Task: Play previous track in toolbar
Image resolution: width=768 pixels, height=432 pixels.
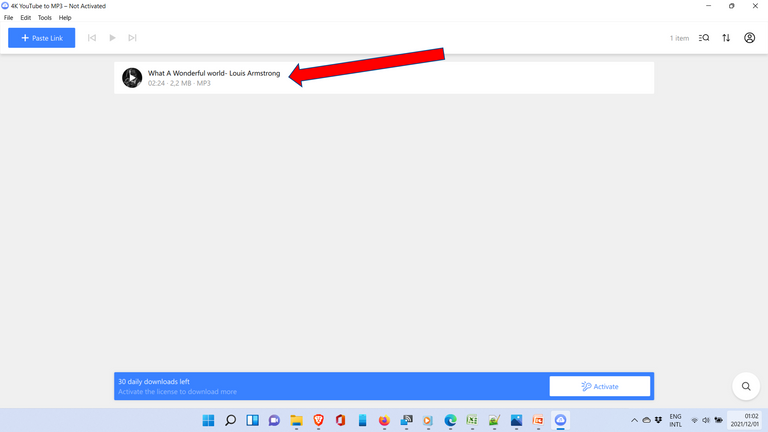Action: (x=92, y=38)
